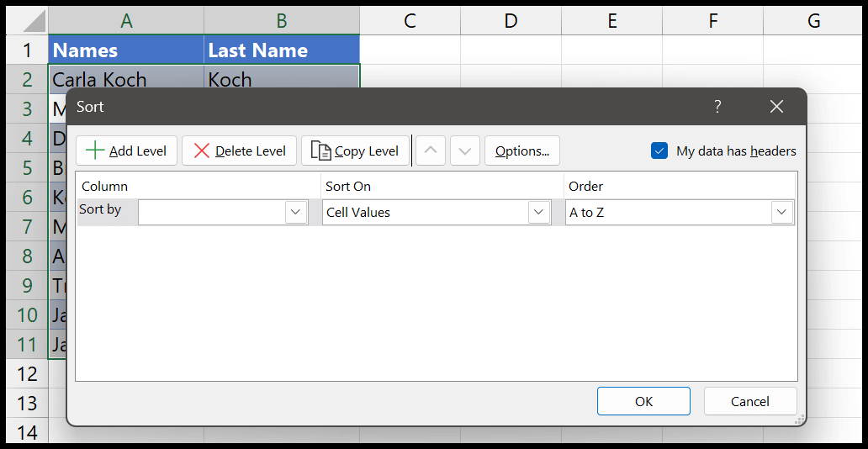Select row 5 header
Viewport: 868px width, 449px height.
27,167
